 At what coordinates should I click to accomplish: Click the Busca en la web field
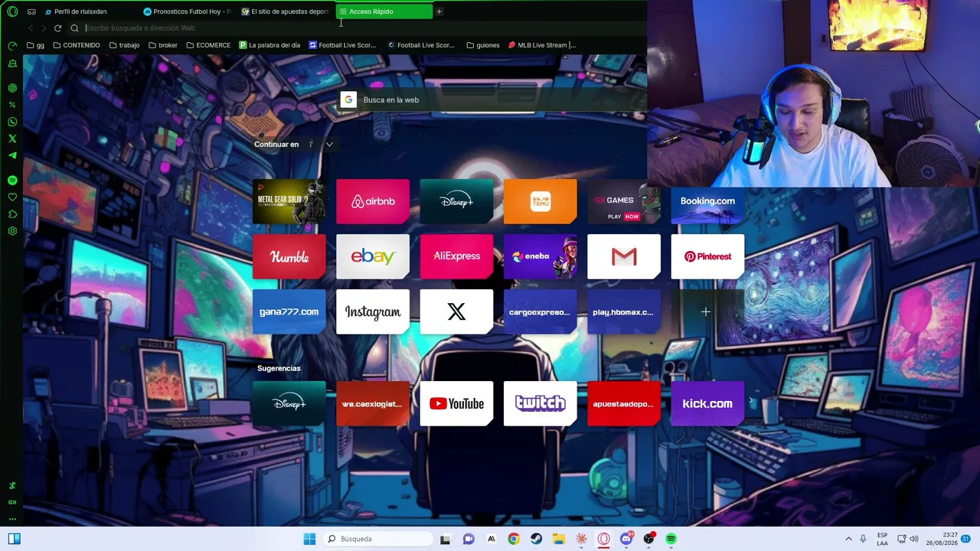pos(494,99)
